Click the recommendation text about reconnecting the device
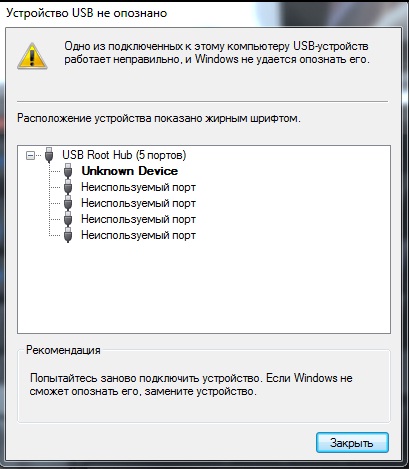This screenshot has width=409, height=469. [x=191, y=384]
